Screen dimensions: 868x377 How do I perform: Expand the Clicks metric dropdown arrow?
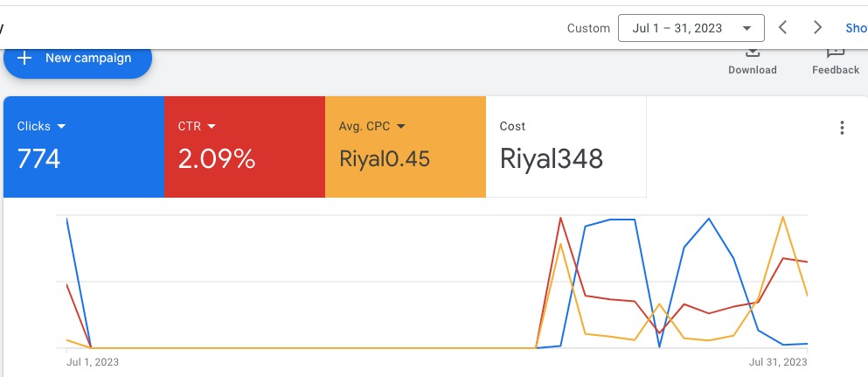click(62, 127)
